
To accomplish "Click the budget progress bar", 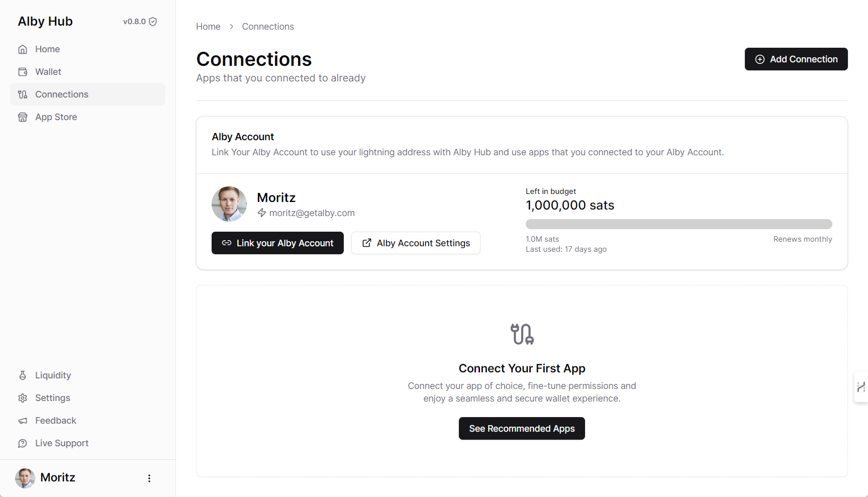I will [x=679, y=224].
